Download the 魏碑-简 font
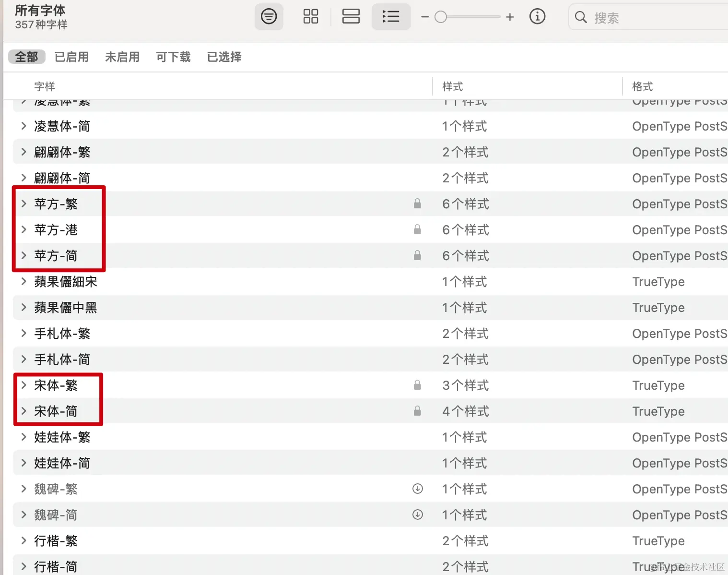The image size is (728, 575). (418, 515)
